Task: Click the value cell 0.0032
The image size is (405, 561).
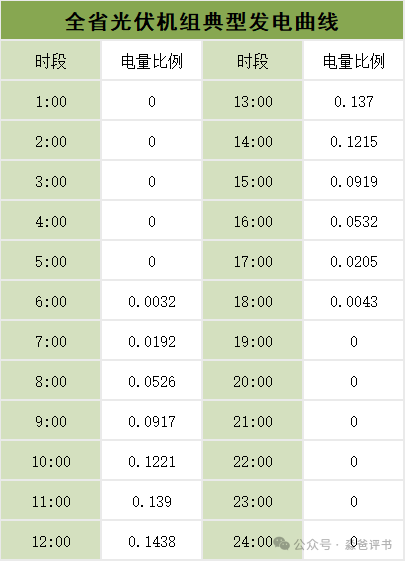Action: [152, 301]
